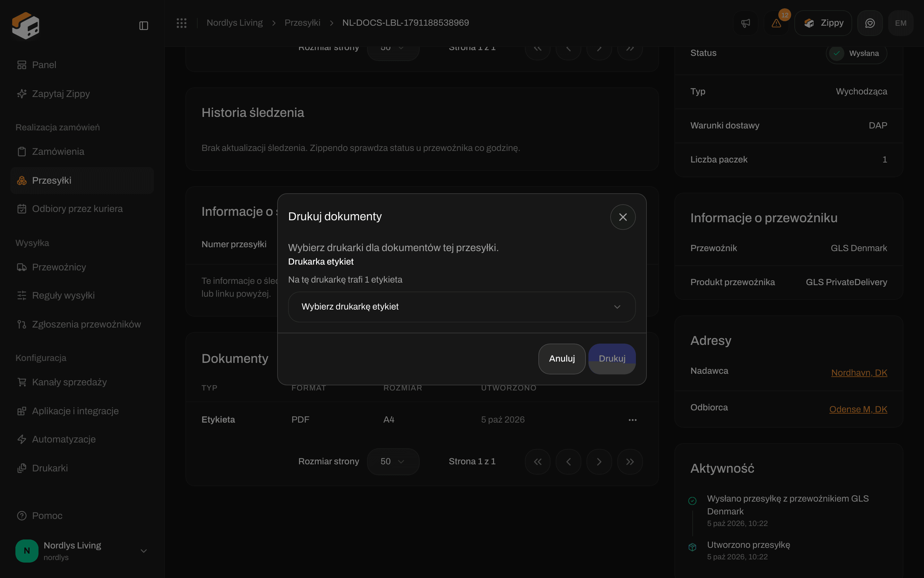Click Anuluj button in dialog
This screenshot has width=924, height=578.
(562, 359)
